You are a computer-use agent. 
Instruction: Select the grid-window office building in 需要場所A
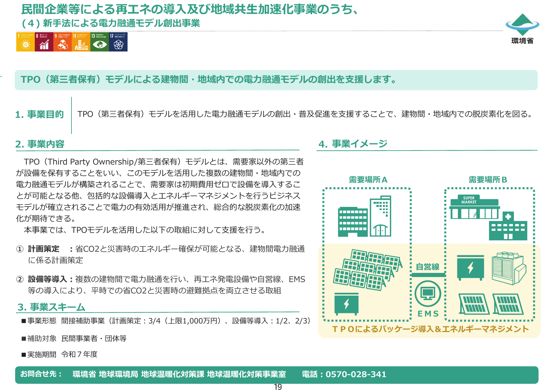click(x=353, y=222)
